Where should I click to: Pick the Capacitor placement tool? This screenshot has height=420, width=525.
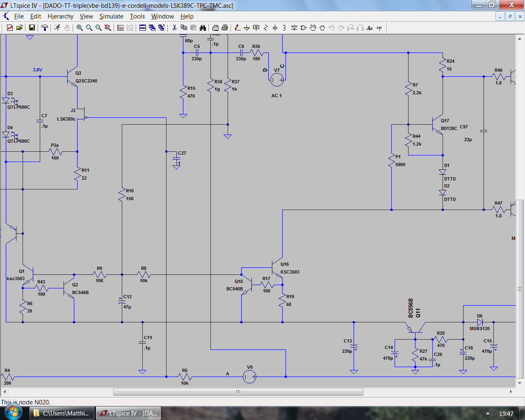pos(275,27)
